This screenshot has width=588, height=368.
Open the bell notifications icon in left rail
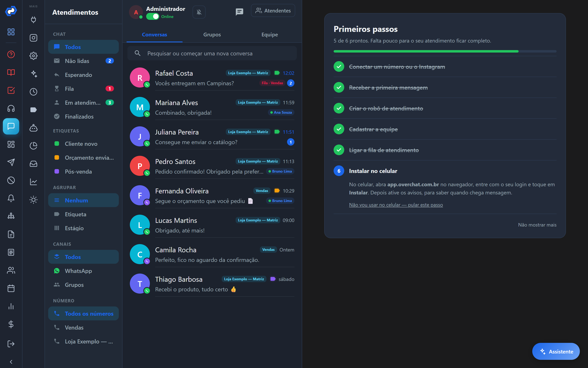(x=11, y=198)
